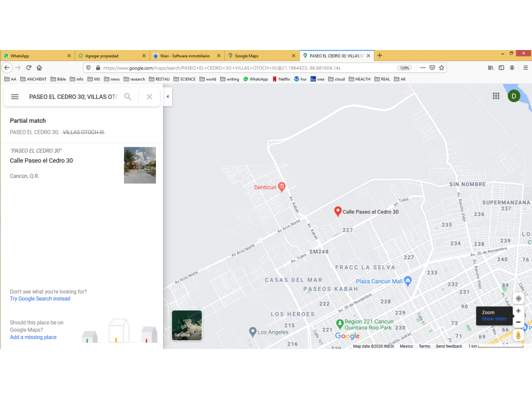Click inside the Maps search box
This screenshot has height=399, width=532.
pyautogui.click(x=73, y=97)
